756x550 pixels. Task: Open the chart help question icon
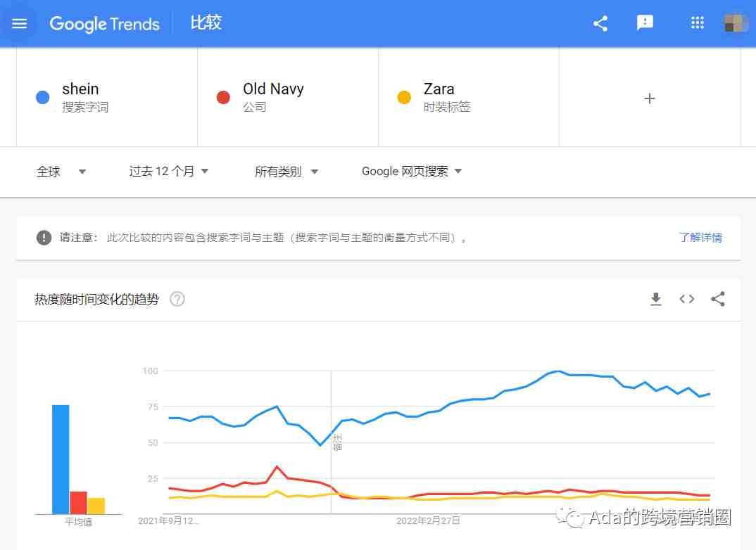click(x=177, y=299)
